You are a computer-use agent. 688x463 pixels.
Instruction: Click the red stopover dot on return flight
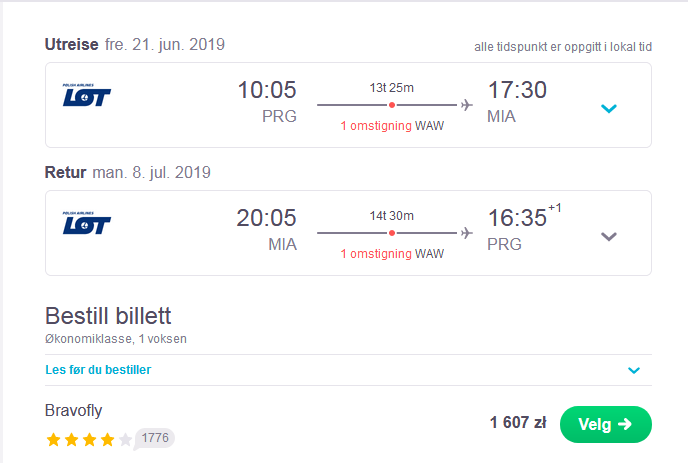point(392,233)
